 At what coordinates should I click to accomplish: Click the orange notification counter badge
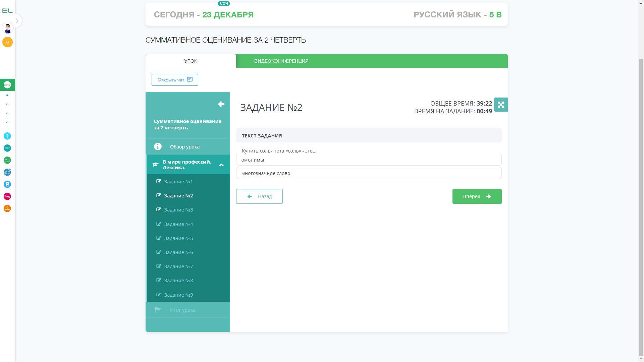[7, 42]
